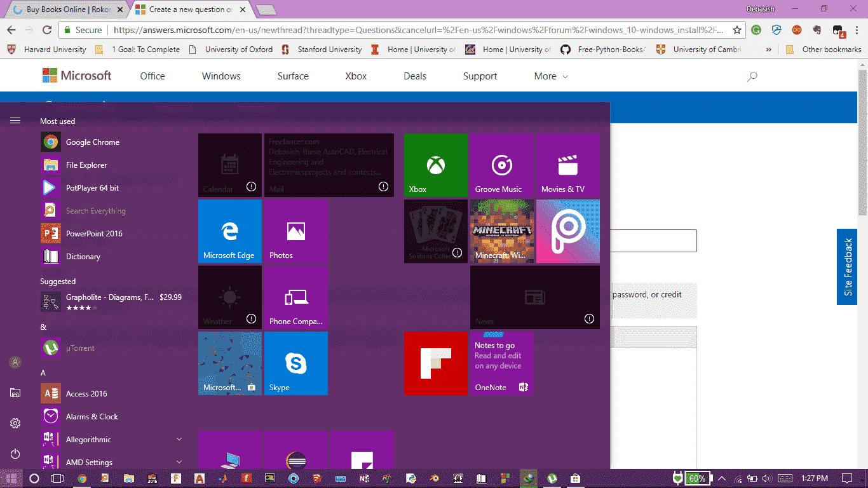Reload the page in Chrome

pyautogui.click(x=46, y=30)
